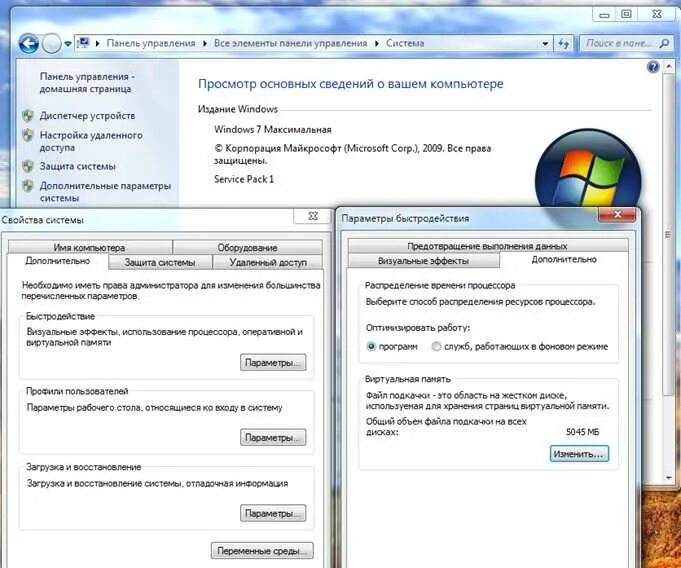
Task: Switch to Предотвращение выполнения данных tab
Action: 487,246
